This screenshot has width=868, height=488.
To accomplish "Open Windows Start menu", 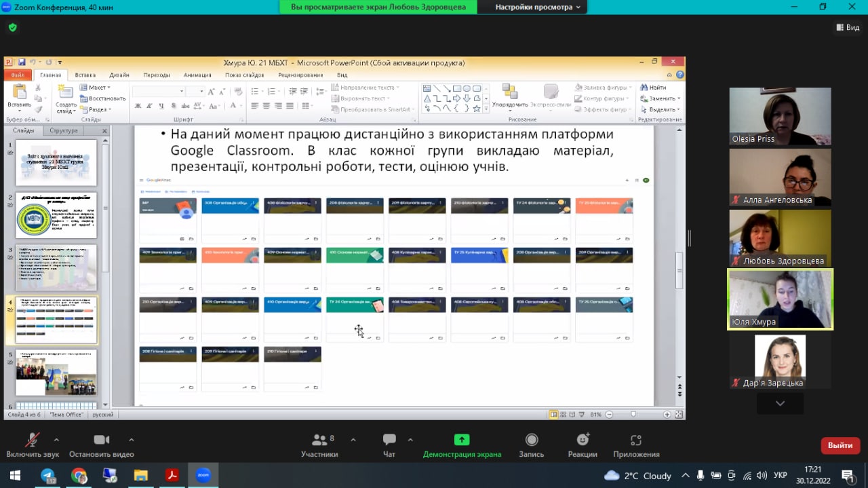I will point(15,475).
